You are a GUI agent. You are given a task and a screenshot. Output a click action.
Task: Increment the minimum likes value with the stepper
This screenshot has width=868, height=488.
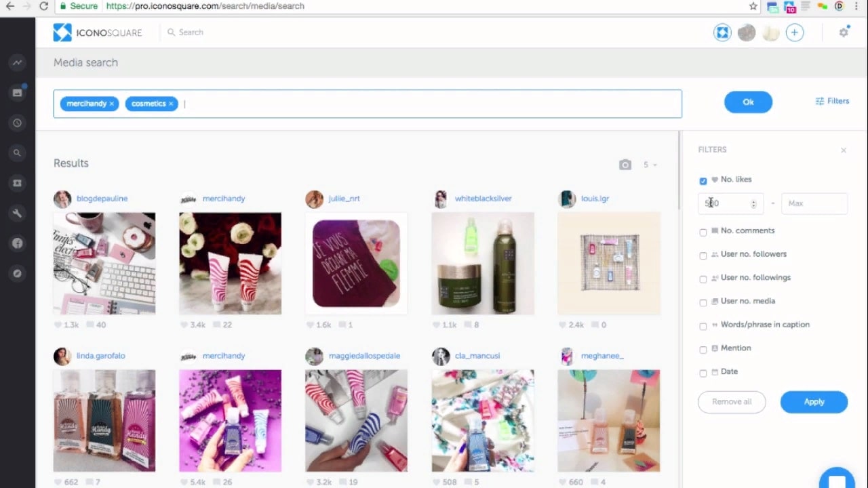click(x=753, y=200)
